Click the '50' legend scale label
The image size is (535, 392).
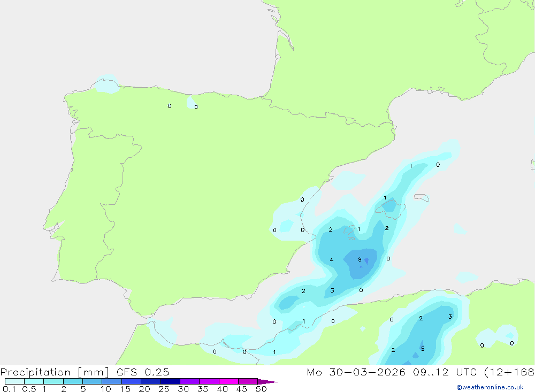click(261, 389)
